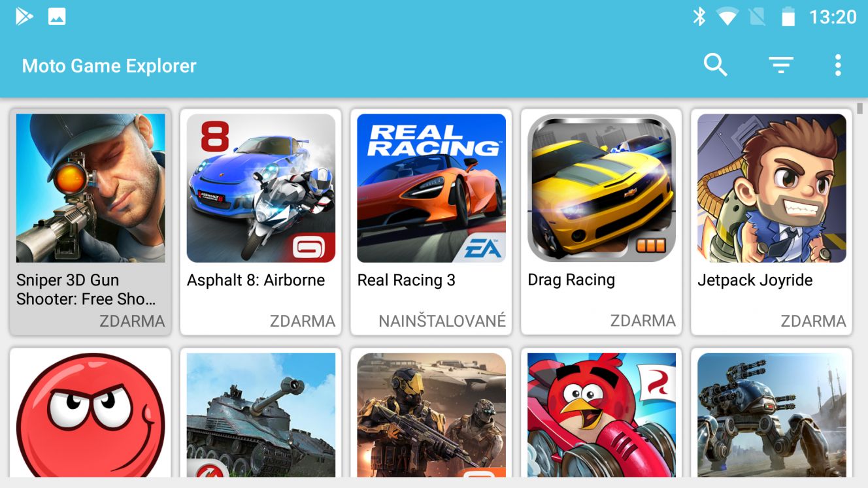Viewport: 868px width, 488px height.
Task: Tap the battery status icon
Action: 788,17
